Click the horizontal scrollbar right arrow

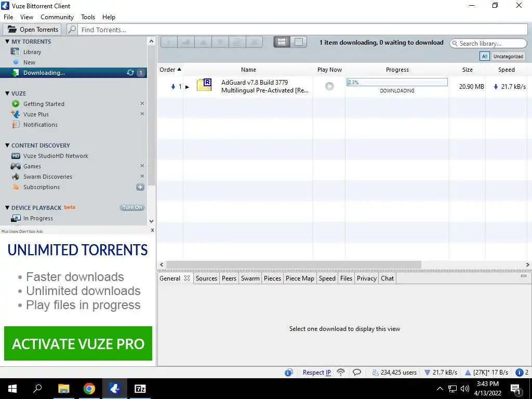tap(528, 264)
